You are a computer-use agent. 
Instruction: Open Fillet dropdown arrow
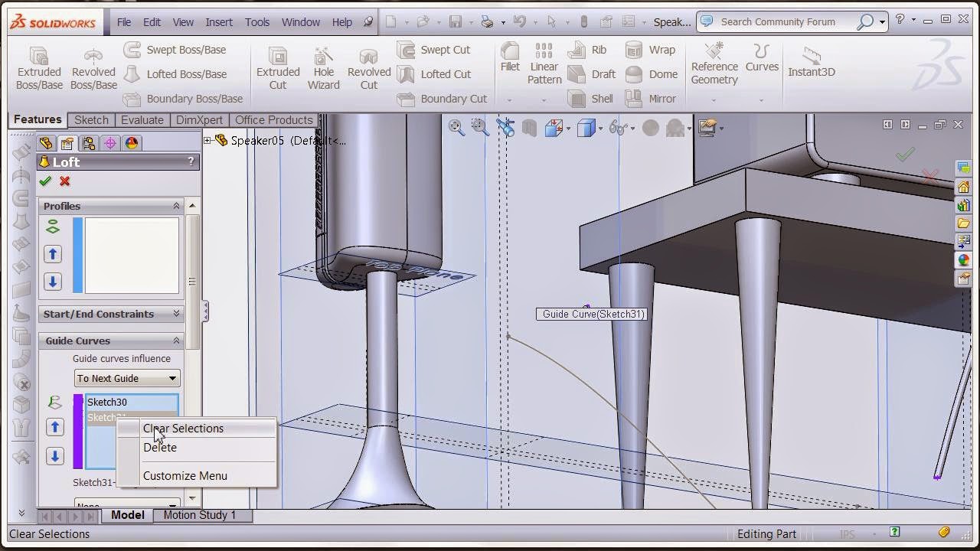[x=510, y=100]
